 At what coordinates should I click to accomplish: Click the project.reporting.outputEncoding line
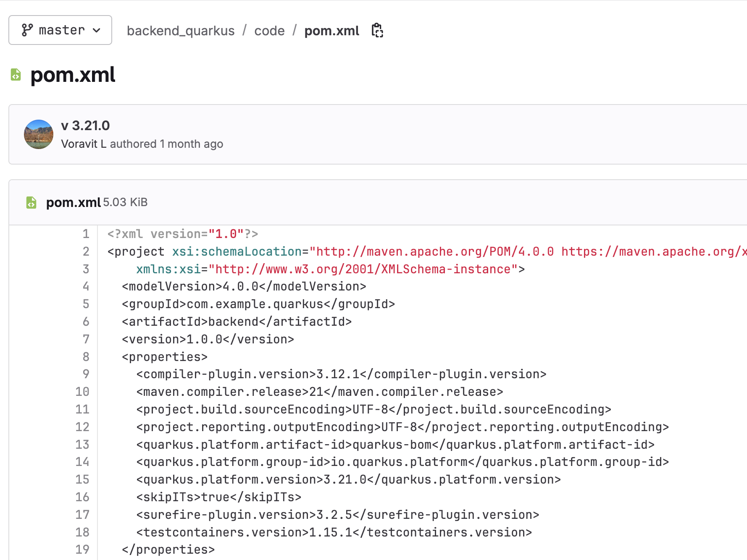(402, 427)
